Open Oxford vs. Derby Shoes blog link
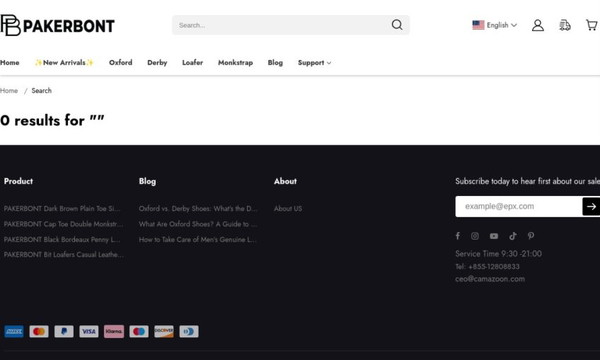This screenshot has width=600, height=360. tap(198, 209)
